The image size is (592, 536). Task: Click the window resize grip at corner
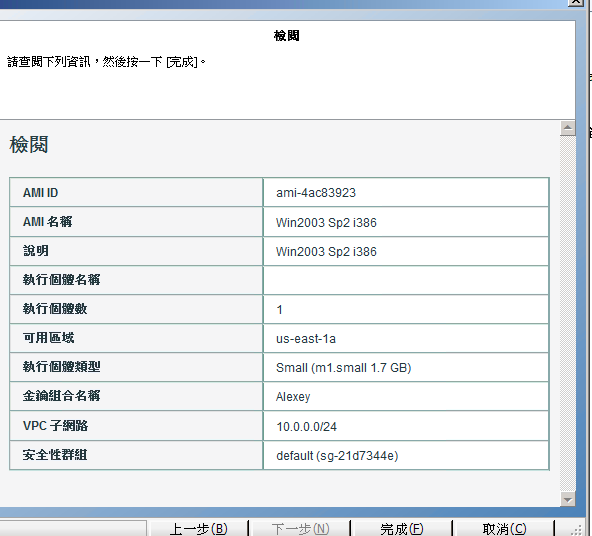click(x=576, y=530)
